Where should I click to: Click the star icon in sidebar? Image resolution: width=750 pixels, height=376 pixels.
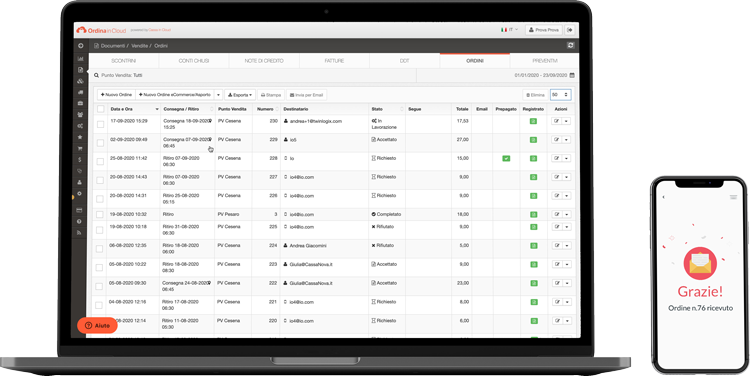(x=80, y=137)
